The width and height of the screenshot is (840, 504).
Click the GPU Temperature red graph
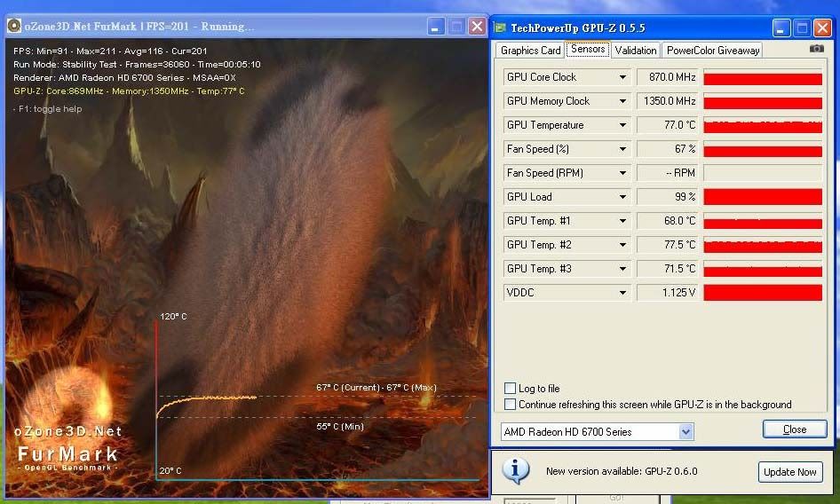[x=763, y=125]
